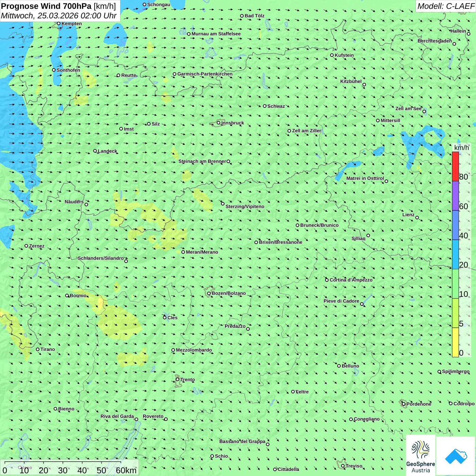Click the Zernez city label
Image resolution: width=476 pixels, height=476 pixels.
pos(37,246)
